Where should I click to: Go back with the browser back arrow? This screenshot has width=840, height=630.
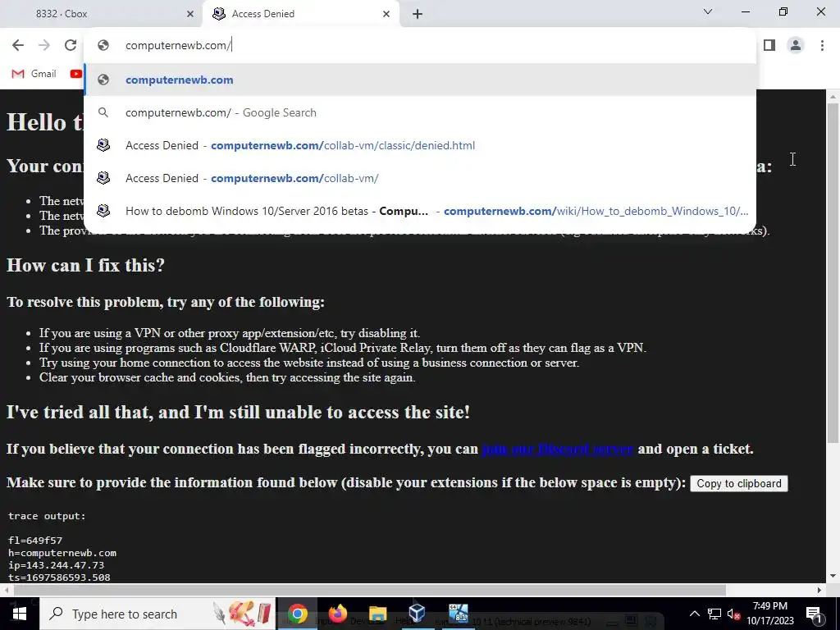coord(18,46)
